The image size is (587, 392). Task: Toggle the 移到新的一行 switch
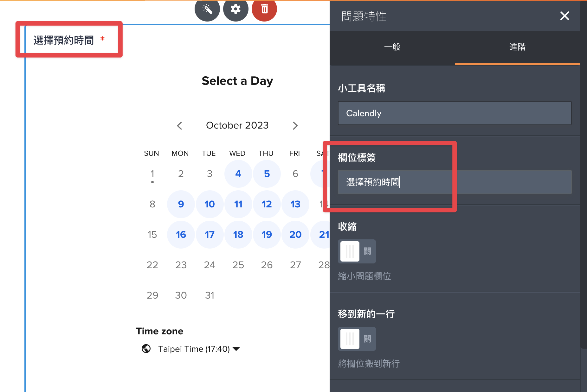(357, 339)
